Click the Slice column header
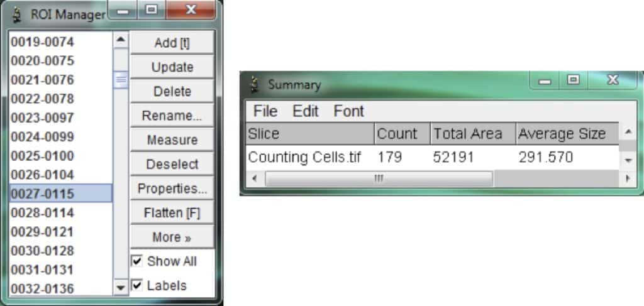 tap(310, 134)
